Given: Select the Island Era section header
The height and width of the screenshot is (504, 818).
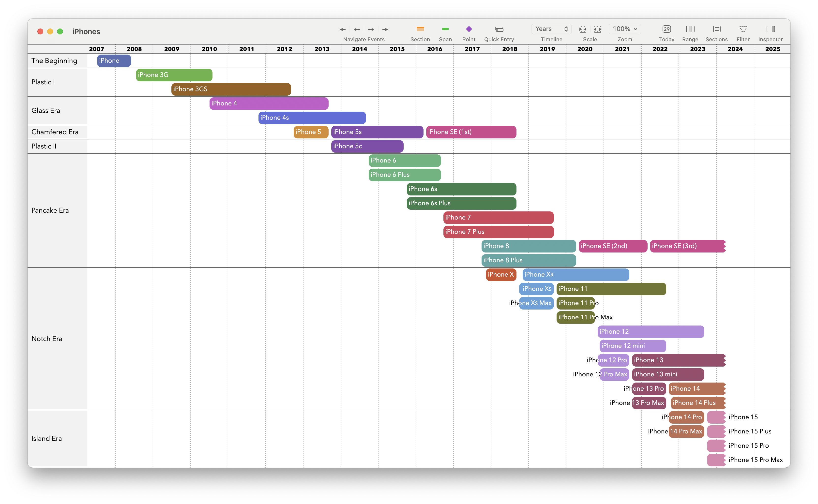Looking at the screenshot, I should (x=57, y=438).
